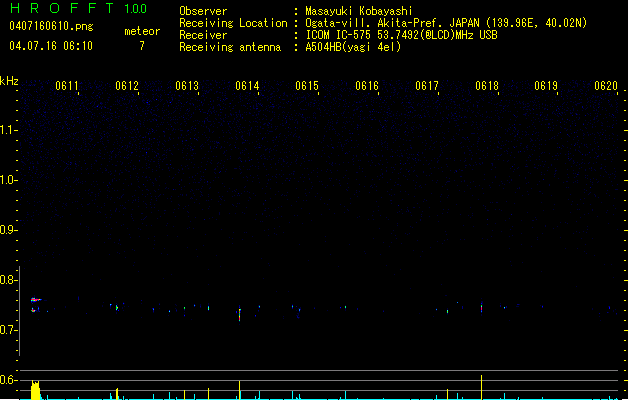Image resolution: width=629 pixels, height=400 pixels.
Task: Select the A504HB(yagi 4el) antenna text
Action: (353, 47)
